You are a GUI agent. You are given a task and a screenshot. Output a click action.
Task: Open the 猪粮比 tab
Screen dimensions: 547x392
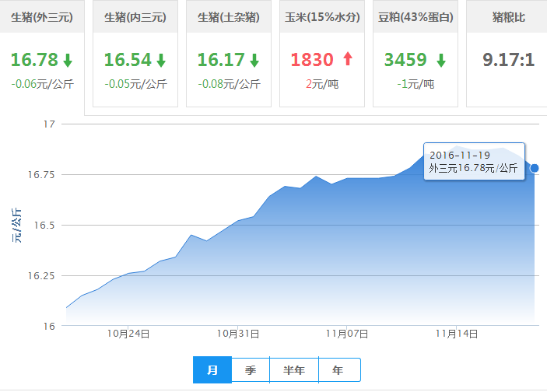pyautogui.click(x=507, y=16)
